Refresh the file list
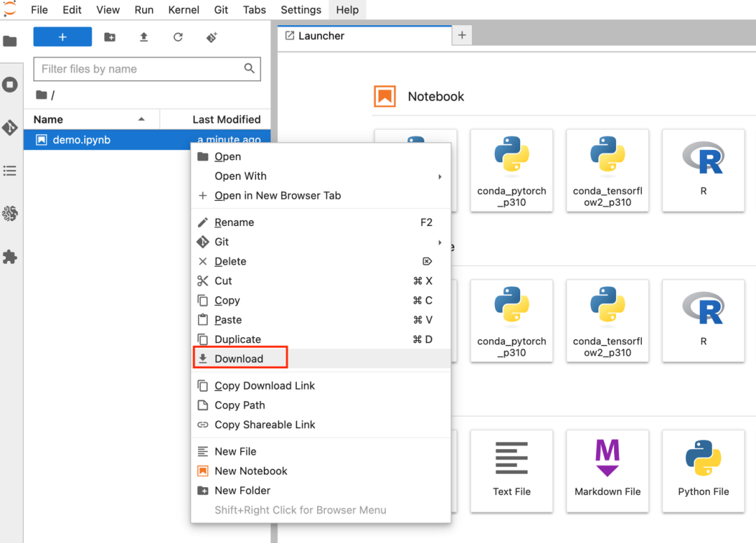756x543 pixels. pyautogui.click(x=178, y=37)
